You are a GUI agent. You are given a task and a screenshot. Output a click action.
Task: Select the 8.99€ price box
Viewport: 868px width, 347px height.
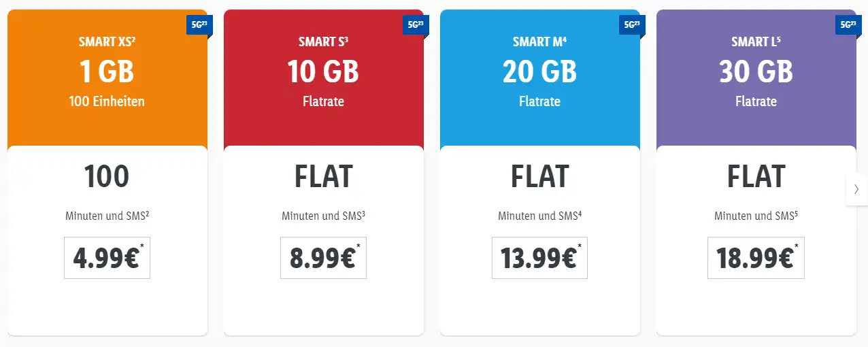point(323,258)
